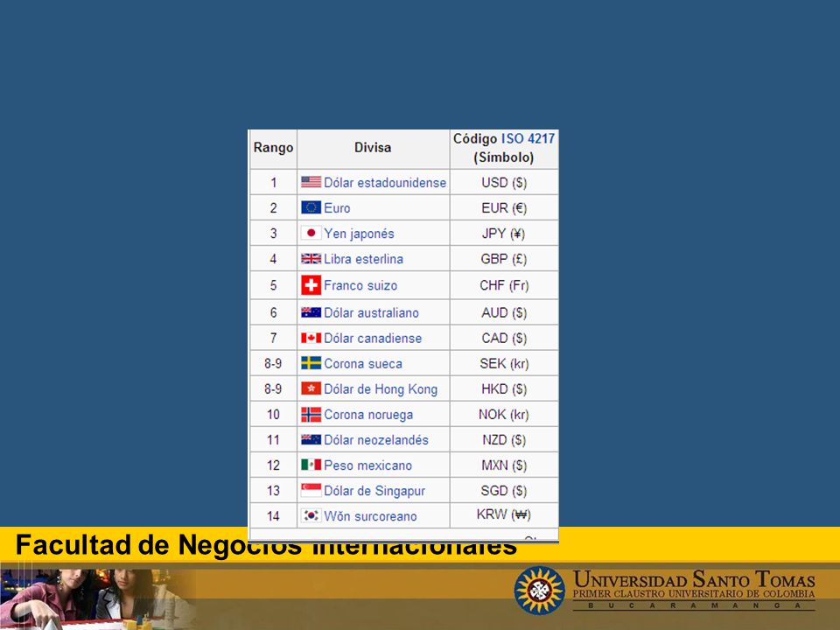Screen dimensions: 840x630
Task: Select the USD ($) code cell
Action: tap(504, 183)
